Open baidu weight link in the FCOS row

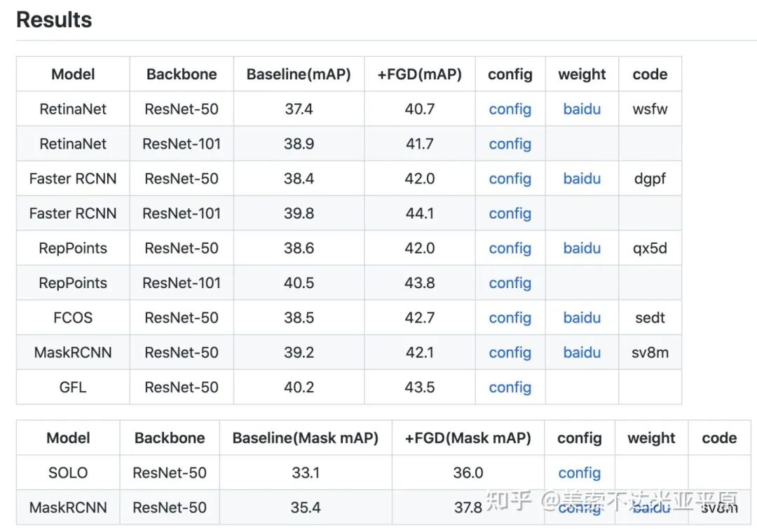click(x=582, y=318)
